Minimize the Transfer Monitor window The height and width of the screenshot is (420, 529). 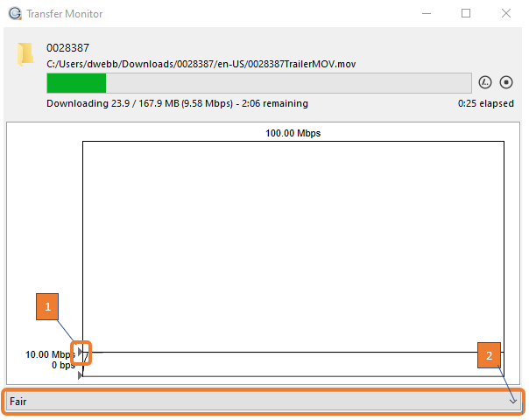coord(425,13)
